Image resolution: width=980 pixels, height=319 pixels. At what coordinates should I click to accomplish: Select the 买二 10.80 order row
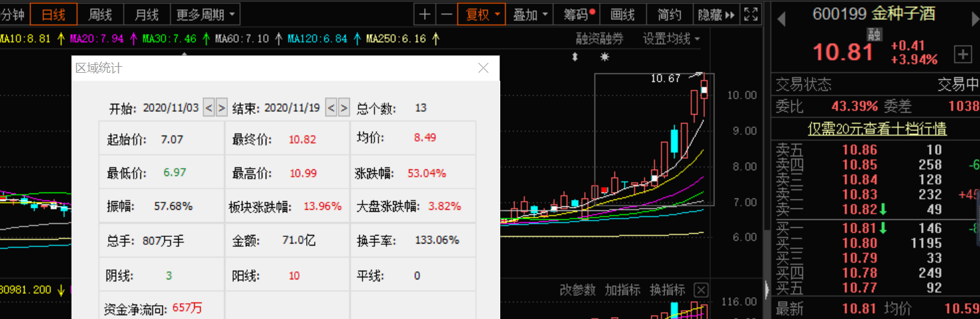[x=875, y=243]
